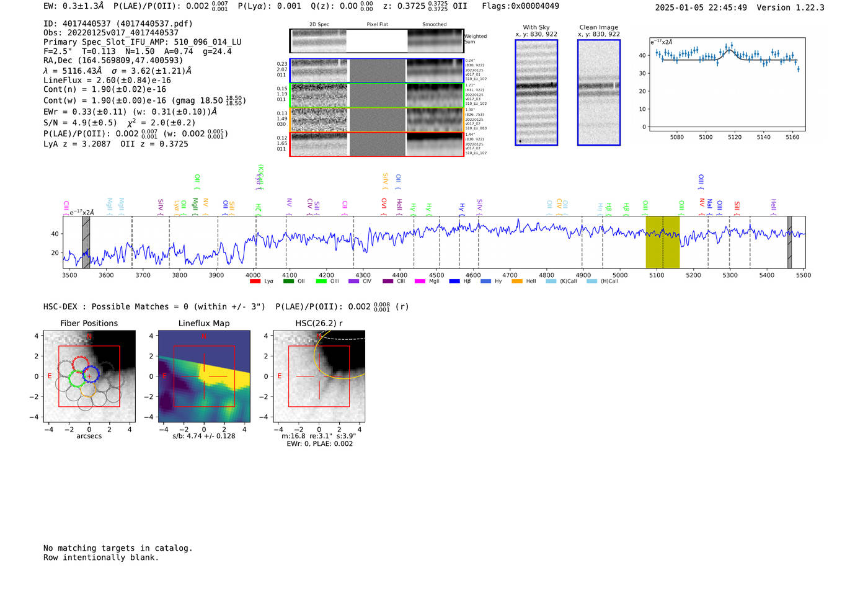This screenshot has width=868, height=591.
Task: Click the light blue (K)CaII legend swatch
Action: pos(551,282)
